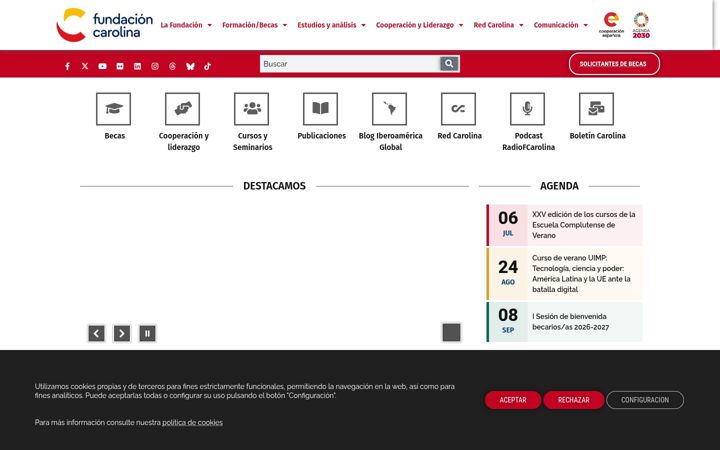Open Boletín Carolina newsletter icon
Viewport: 720px width, 450px height.
(596, 109)
